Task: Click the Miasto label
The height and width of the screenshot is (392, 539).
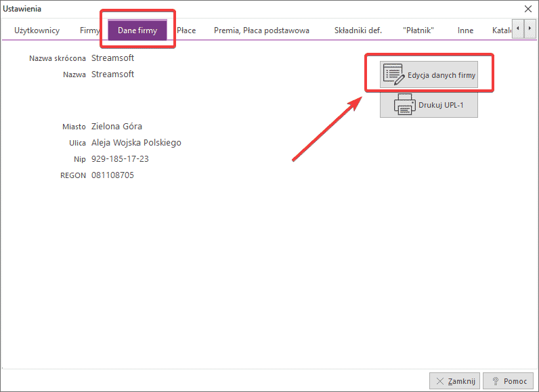Action: (74, 127)
